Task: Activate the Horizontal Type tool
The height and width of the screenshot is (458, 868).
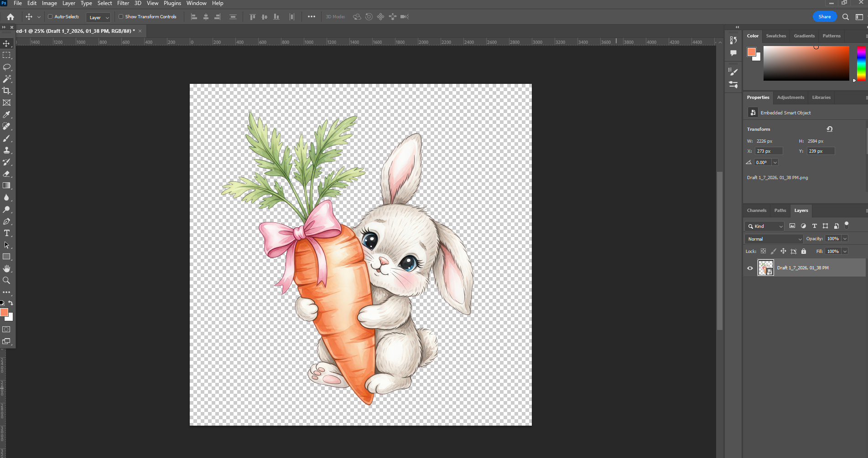Action: (6, 233)
